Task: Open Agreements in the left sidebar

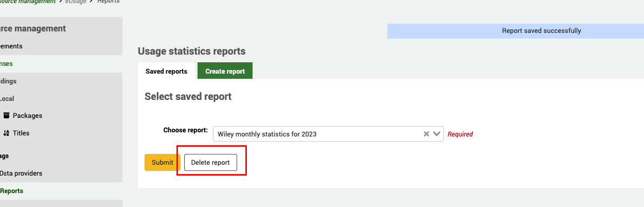Action: pyautogui.click(x=11, y=46)
